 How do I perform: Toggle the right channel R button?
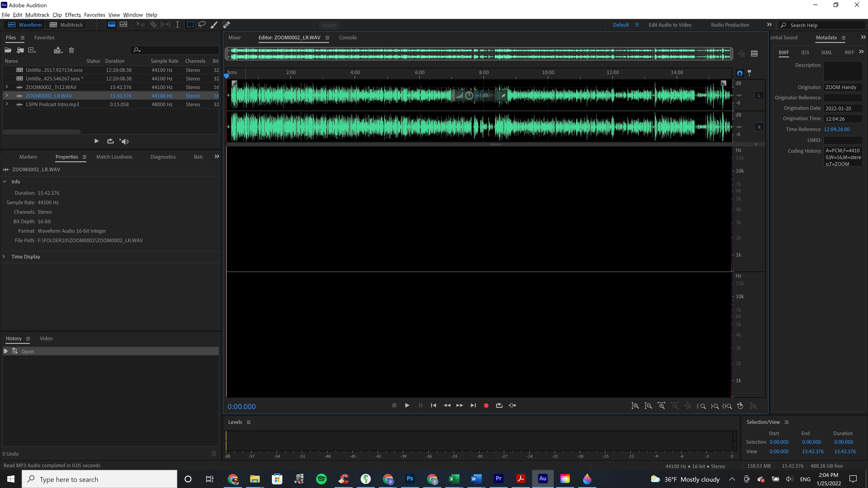coord(759,127)
